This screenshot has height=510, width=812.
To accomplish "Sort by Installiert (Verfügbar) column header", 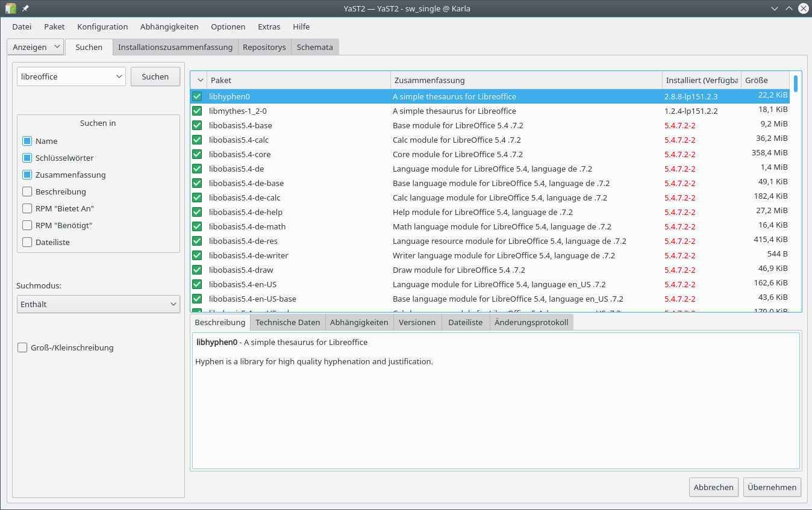I will [701, 80].
